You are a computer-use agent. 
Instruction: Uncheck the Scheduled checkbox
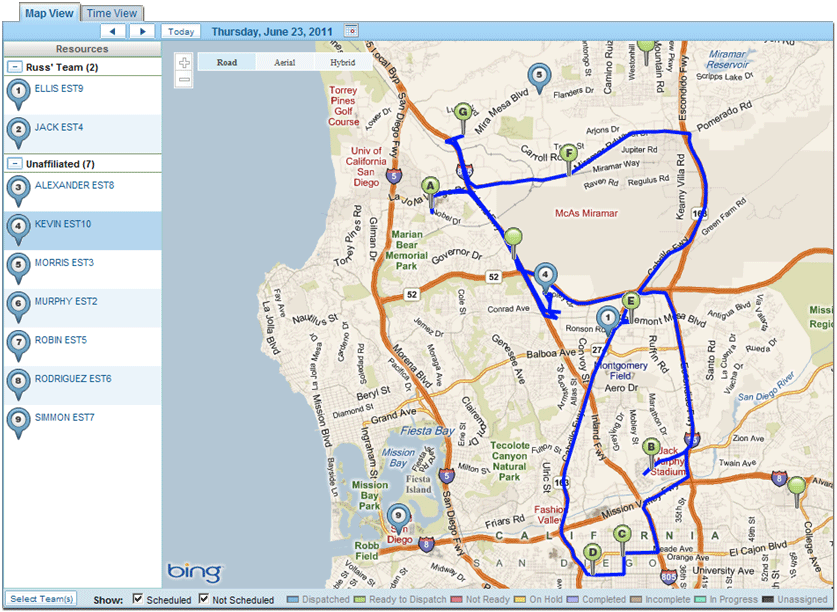[x=139, y=599]
